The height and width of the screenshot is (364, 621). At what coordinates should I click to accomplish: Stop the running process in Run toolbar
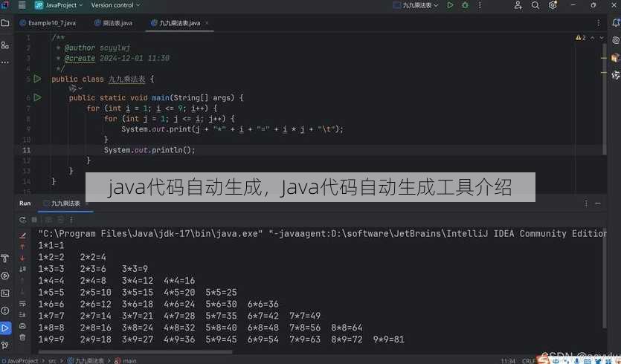34,220
